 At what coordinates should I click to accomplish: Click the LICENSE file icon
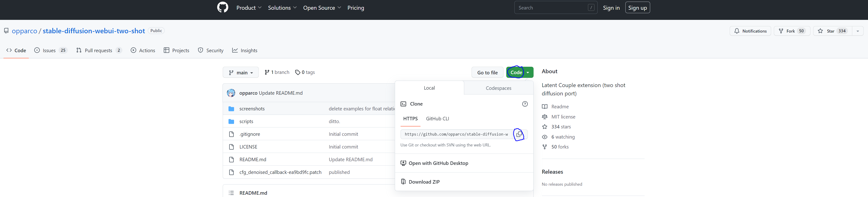(231, 147)
